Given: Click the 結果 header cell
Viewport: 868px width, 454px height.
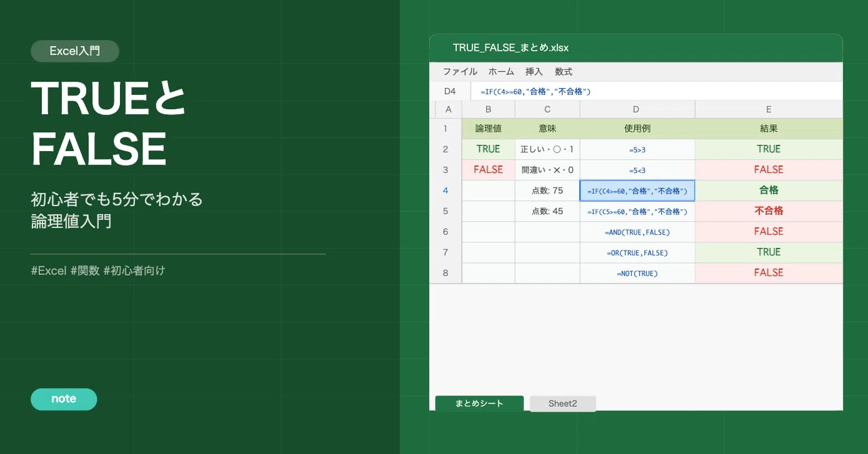Looking at the screenshot, I should pyautogui.click(x=769, y=129).
